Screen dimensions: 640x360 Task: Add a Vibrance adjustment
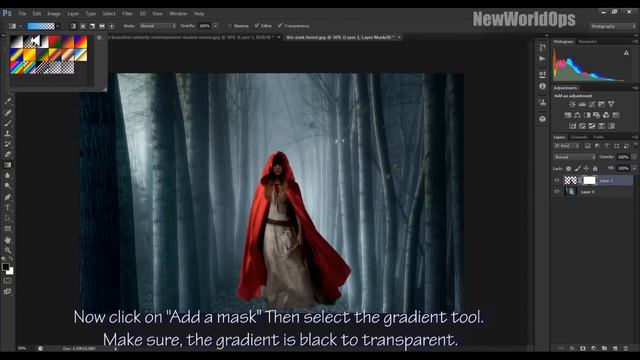[611, 104]
